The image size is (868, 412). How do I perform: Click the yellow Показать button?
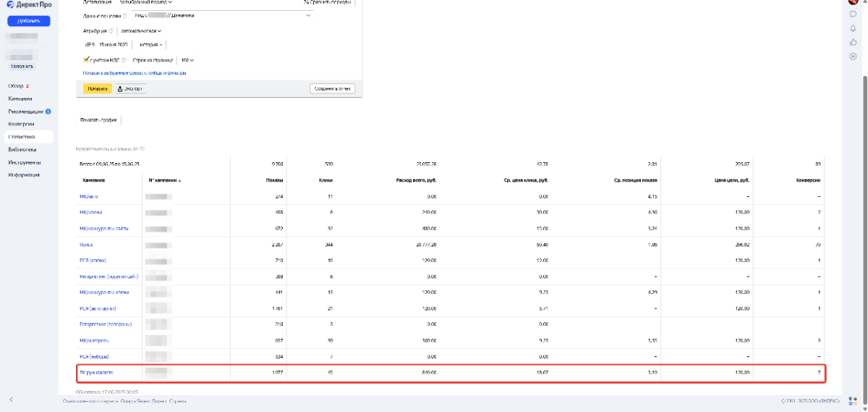tap(98, 88)
